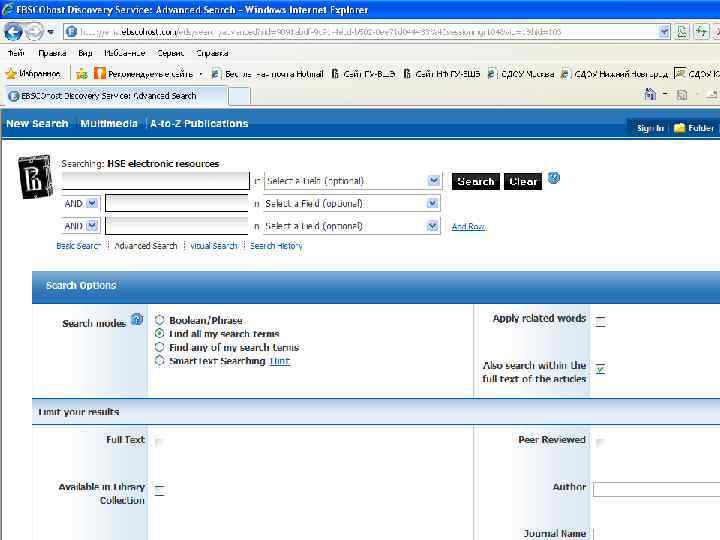Viewport: 720px width, 540px height.
Task: Select Find any of my search terms
Action: pos(159,347)
